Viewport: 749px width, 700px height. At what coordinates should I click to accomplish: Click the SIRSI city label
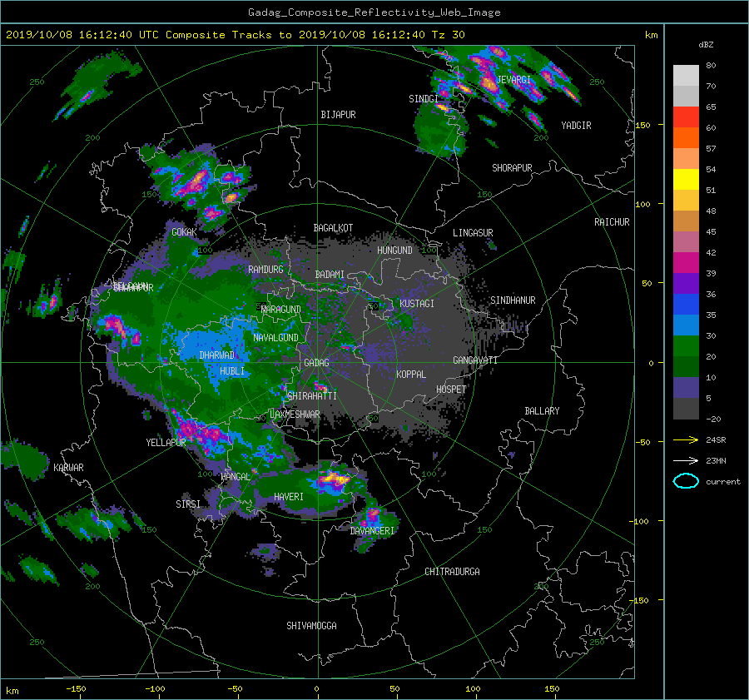coord(188,504)
